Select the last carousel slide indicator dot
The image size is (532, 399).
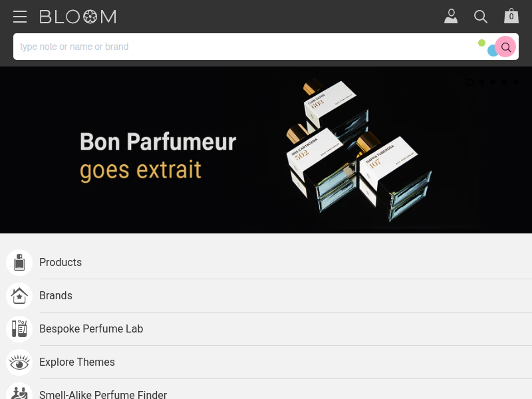pos(516,82)
